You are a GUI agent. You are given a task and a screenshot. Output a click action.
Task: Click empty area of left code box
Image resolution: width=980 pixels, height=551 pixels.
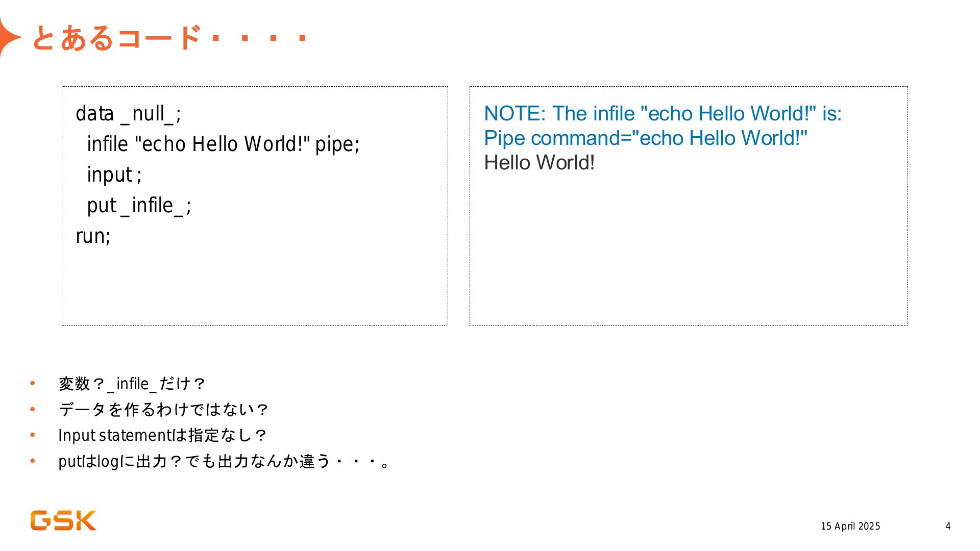[x=255, y=286]
